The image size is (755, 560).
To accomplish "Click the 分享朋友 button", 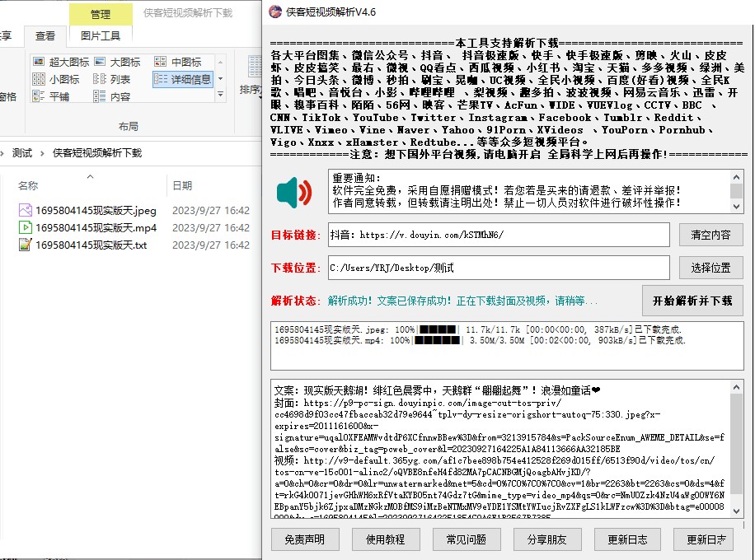I will pyautogui.click(x=547, y=539).
